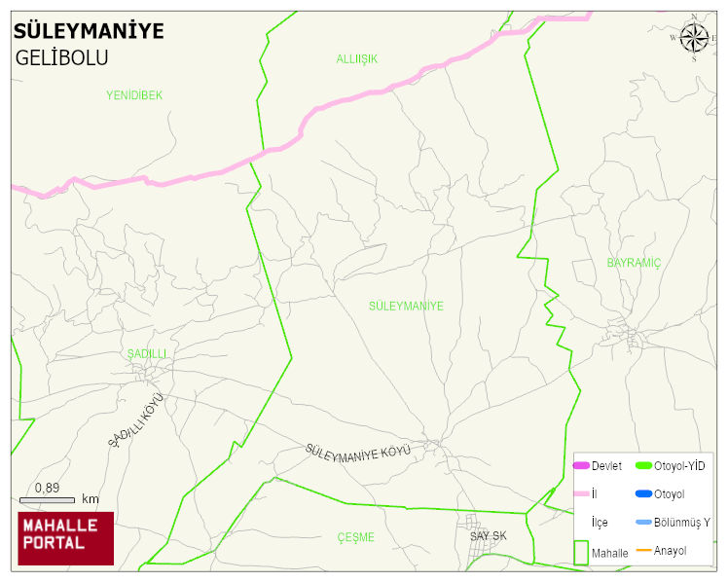Image resolution: width=728 pixels, height=582 pixels.
Task: Select the BAYRAMİÇ neighborhood label
Action: [x=634, y=263]
